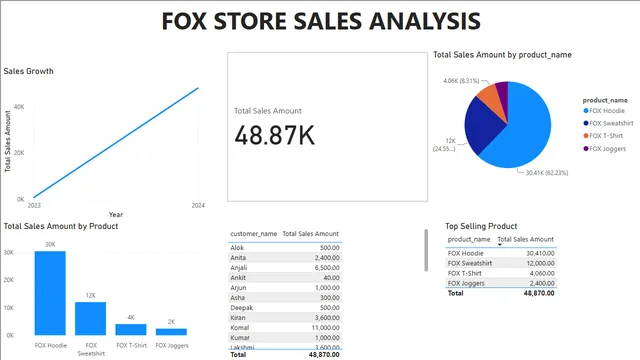The height and width of the screenshot is (360, 640).
Task: Select the Ankit customer row
Action: (285, 278)
